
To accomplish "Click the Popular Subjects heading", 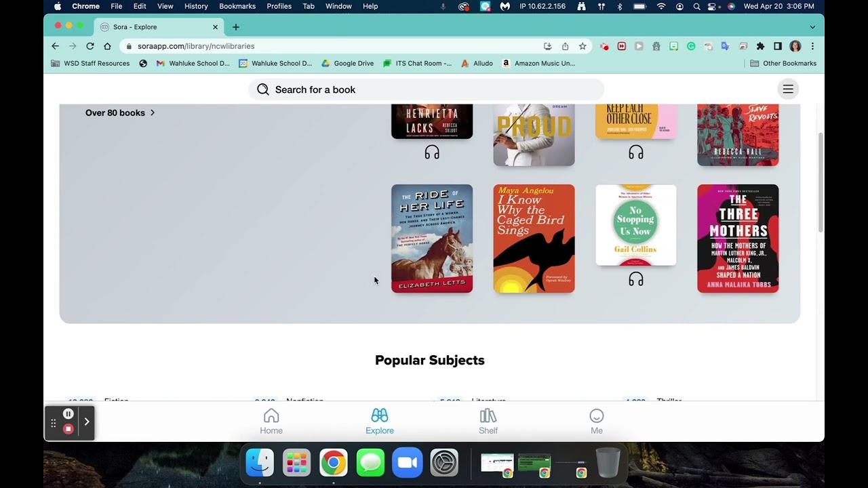I will coord(430,360).
